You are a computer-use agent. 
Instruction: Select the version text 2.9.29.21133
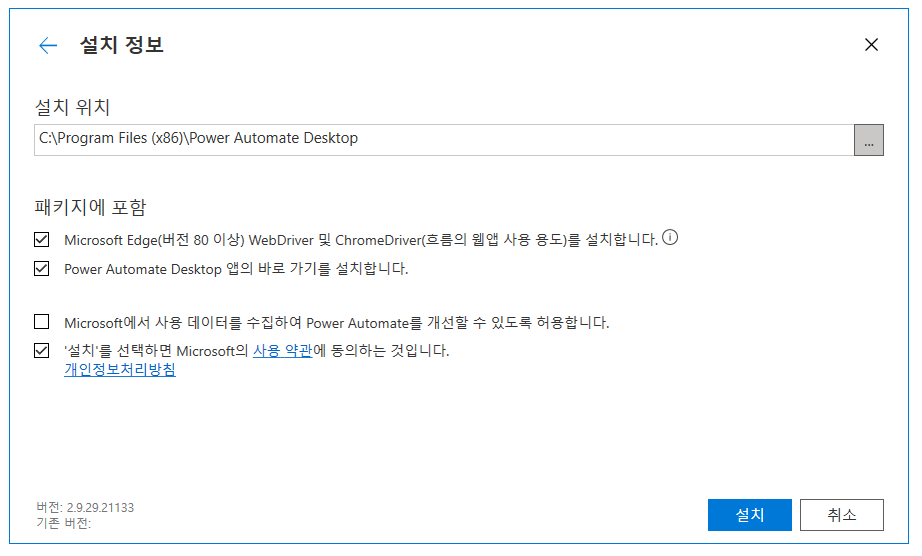[x=100, y=508]
